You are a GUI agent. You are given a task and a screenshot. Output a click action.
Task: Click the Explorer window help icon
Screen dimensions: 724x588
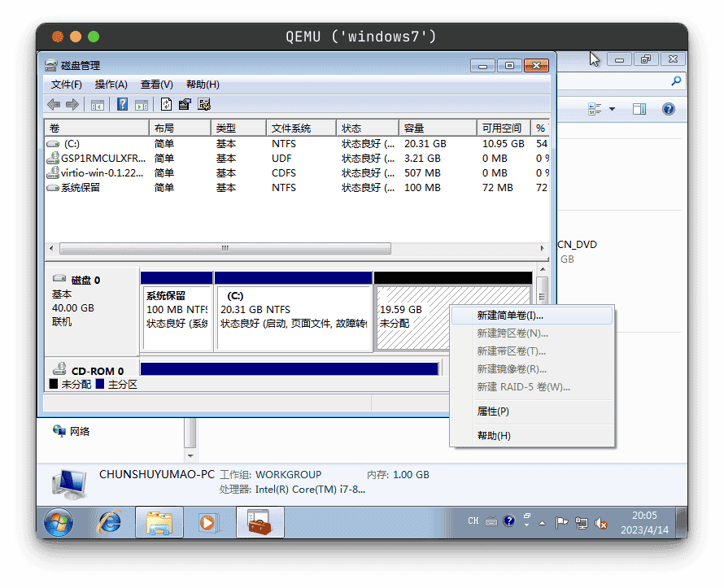[x=668, y=109]
